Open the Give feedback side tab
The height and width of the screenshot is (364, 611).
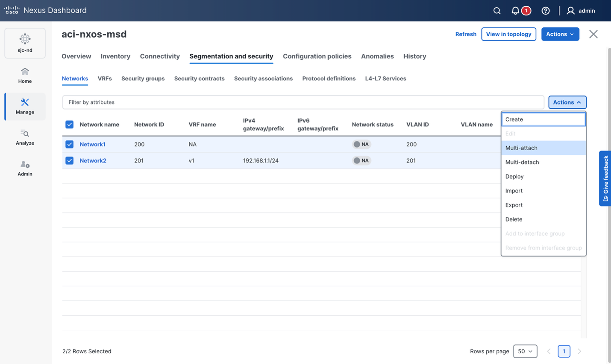[x=605, y=178]
